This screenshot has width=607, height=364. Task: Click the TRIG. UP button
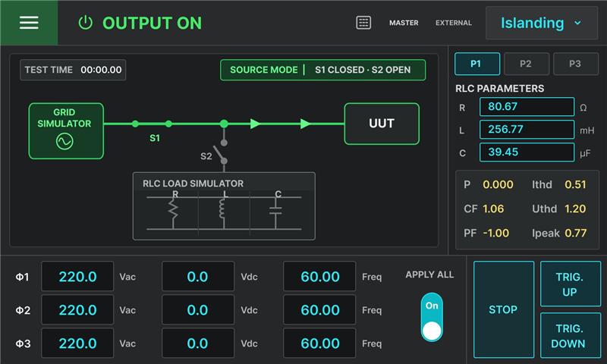click(x=571, y=284)
